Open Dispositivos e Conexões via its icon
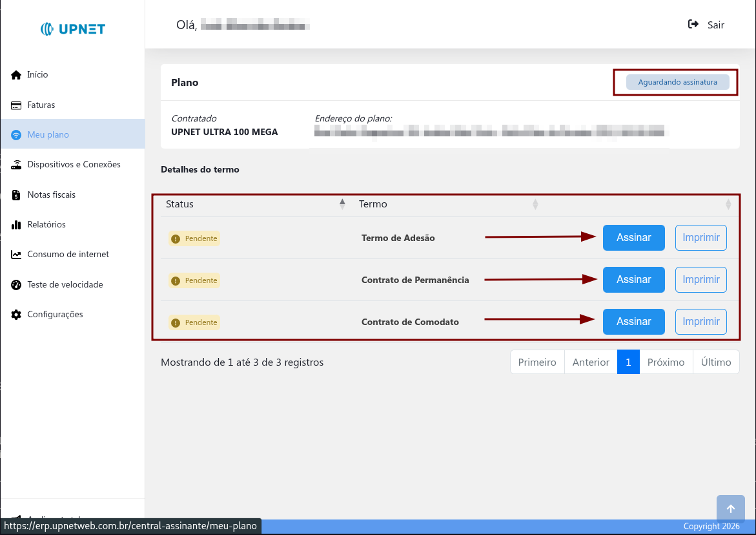Image resolution: width=756 pixels, height=535 pixels. (x=15, y=164)
